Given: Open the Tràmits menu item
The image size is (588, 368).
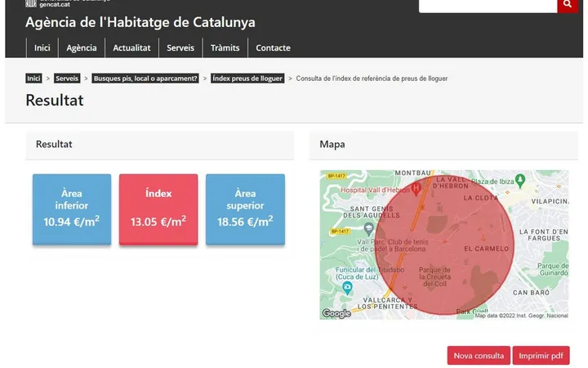Looking at the screenshot, I should [x=225, y=47].
